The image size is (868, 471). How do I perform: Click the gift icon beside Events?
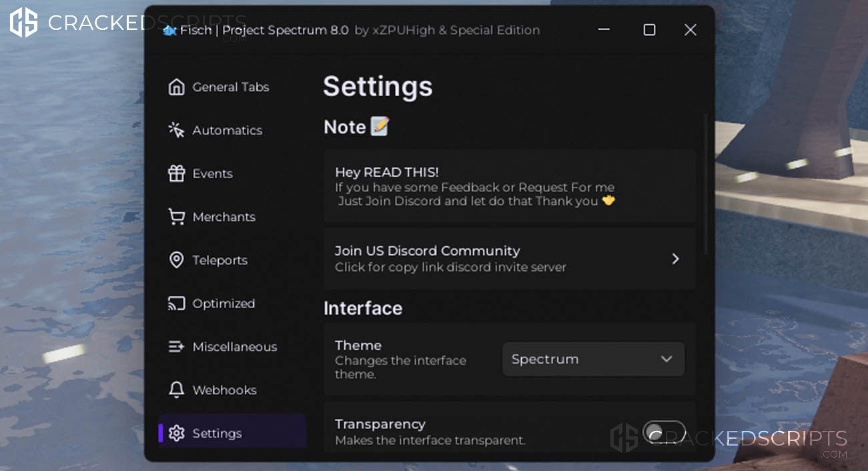[176, 173]
